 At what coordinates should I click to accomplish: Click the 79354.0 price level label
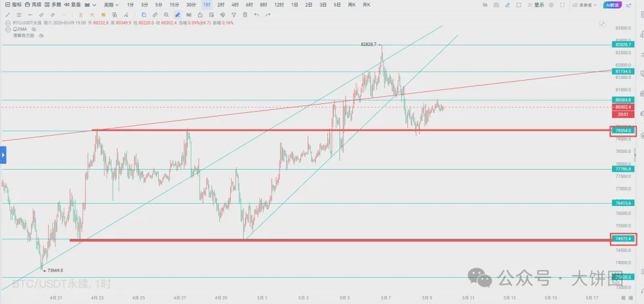623,131
